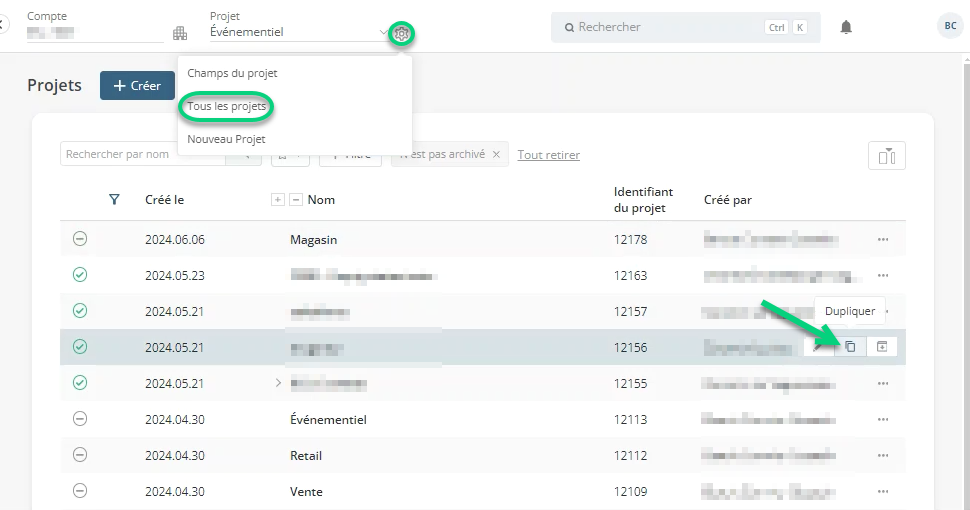Click the status icon of Retail row

[x=80, y=455]
